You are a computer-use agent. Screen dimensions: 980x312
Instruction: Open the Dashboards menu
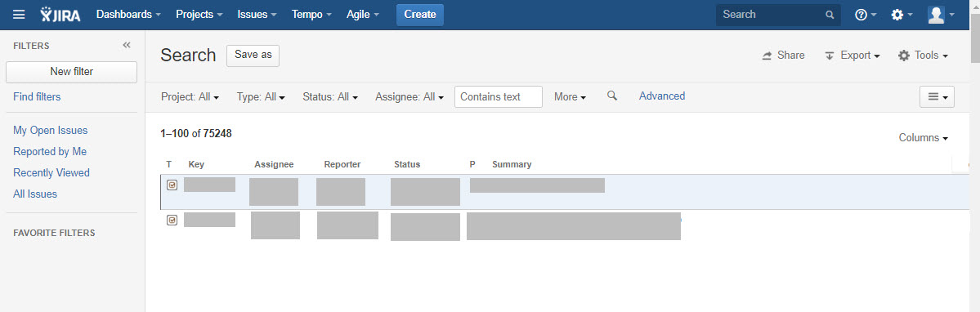pos(128,15)
